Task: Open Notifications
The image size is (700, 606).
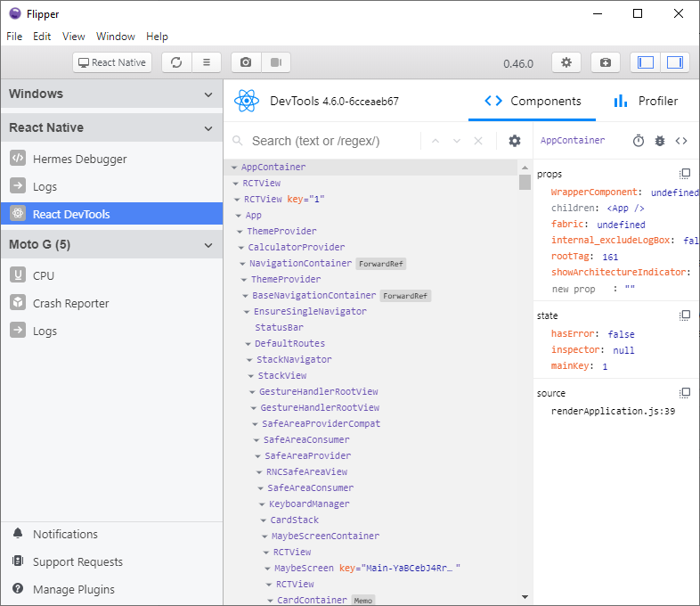Action: pos(111,534)
